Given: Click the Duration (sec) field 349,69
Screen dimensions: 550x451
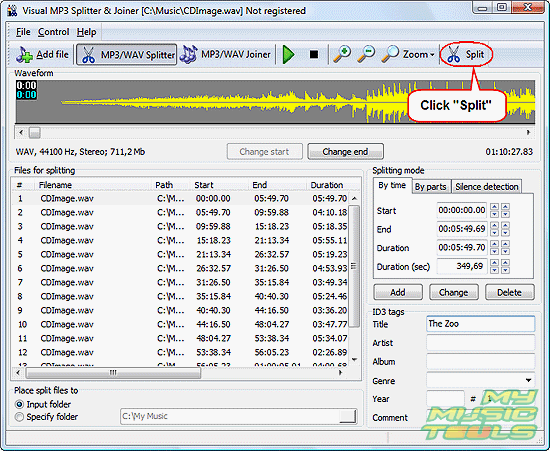Looking at the screenshot, I should (462, 267).
